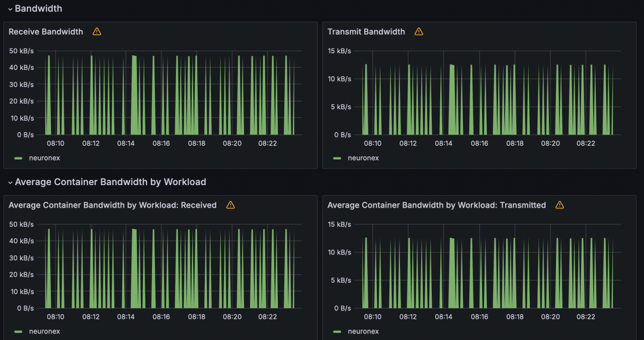Open warning icon on Container Bandwidth Received panel
Image resolution: width=644 pixels, height=340 pixels.
tap(230, 205)
